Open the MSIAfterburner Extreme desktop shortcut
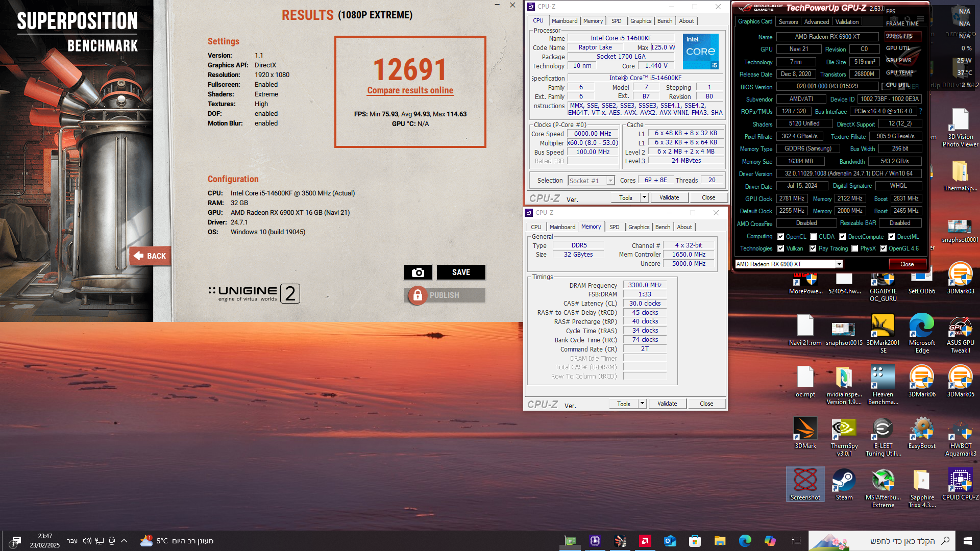 click(x=883, y=488)
